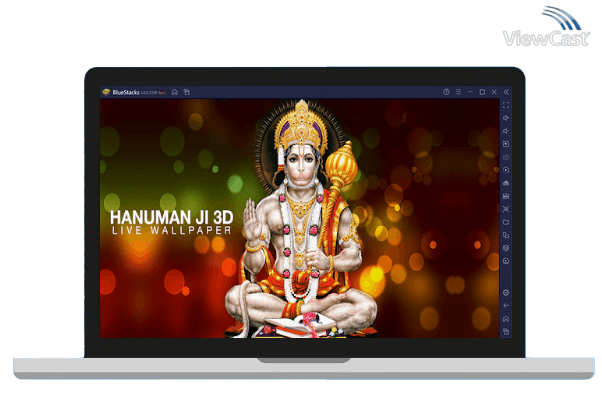The height and width of the screenshot is (414, 602).
Task: Take a screenshot with sidebar capture icon
Action: click(x=506, y=209)
